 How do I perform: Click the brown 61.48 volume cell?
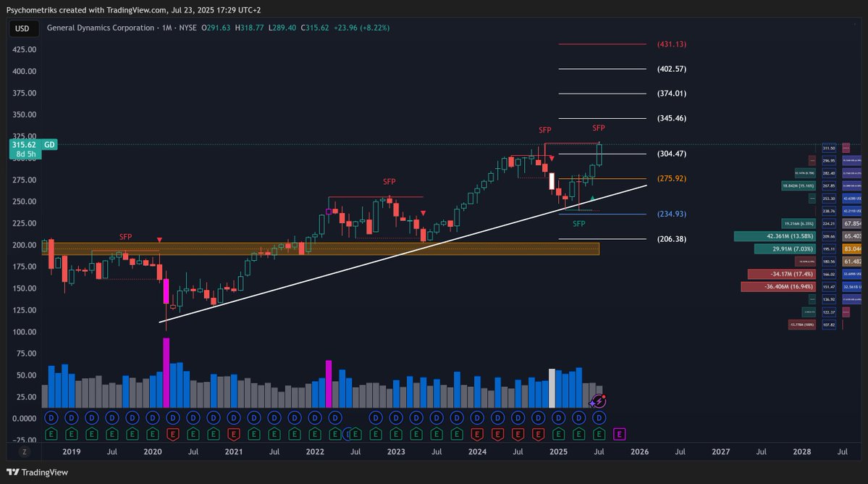point(852,262)
